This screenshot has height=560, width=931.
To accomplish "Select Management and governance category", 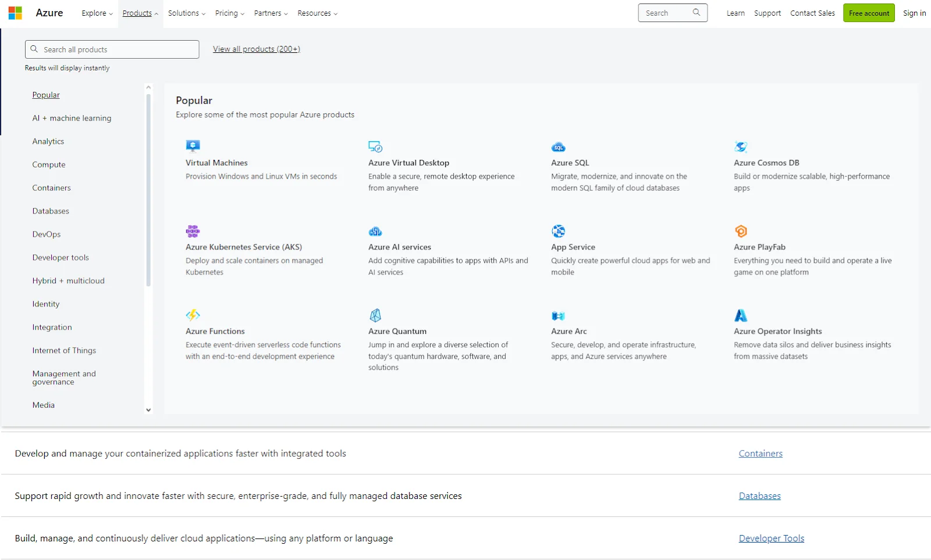I will (64, 378).
